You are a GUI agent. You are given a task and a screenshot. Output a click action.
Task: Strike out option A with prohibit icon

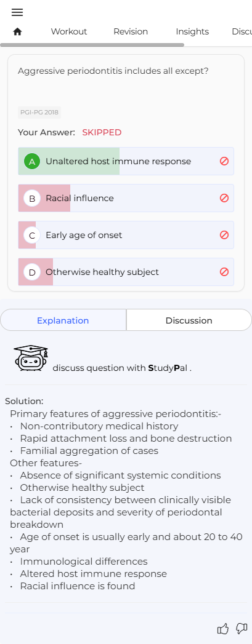point(224,161)
